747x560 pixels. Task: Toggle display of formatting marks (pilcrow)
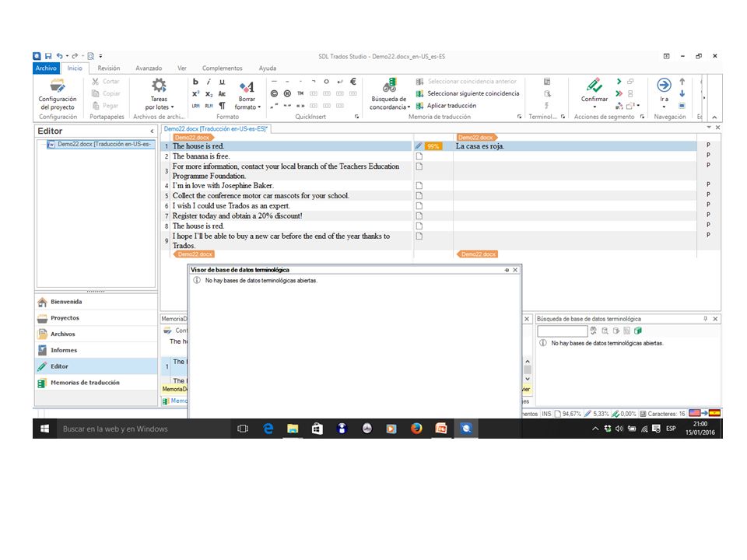pos(222,106)
